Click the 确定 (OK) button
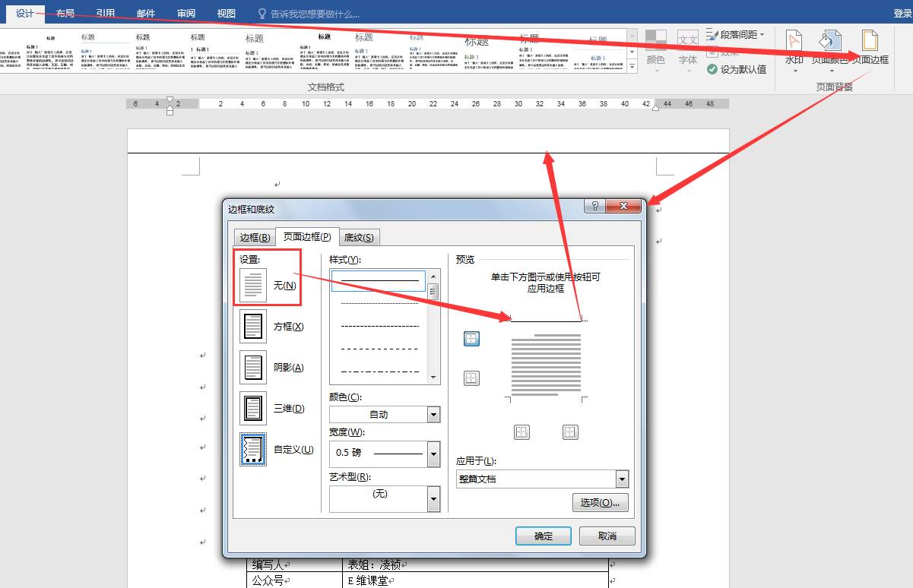The image size is (913, 588). pyautogui.click(x=543, y=536)
